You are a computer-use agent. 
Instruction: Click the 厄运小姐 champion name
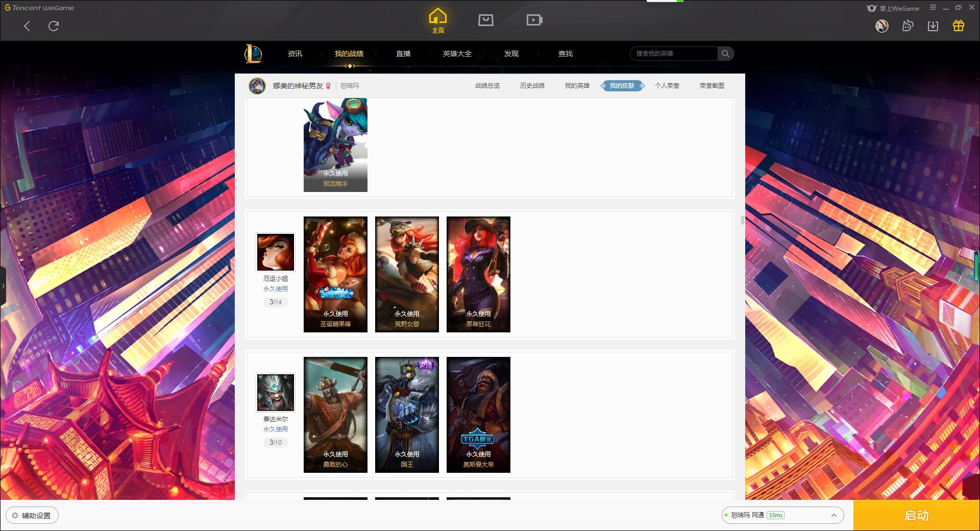click(276, 279)
